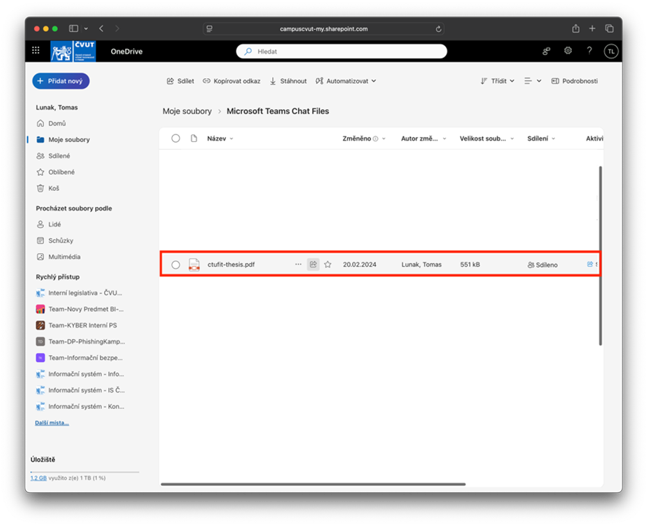Click the Přidat nový button
Viewport: 648px width, 526px height.
63,81
